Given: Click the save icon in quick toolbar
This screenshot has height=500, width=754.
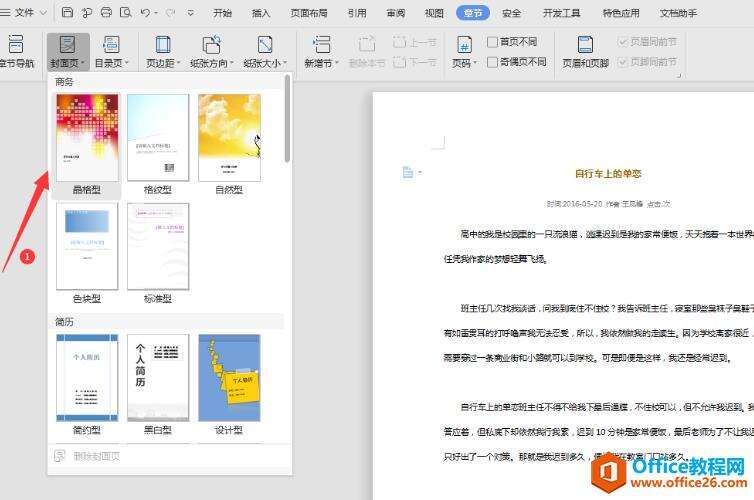Looking at the screenshot, I should coord(67,13).
